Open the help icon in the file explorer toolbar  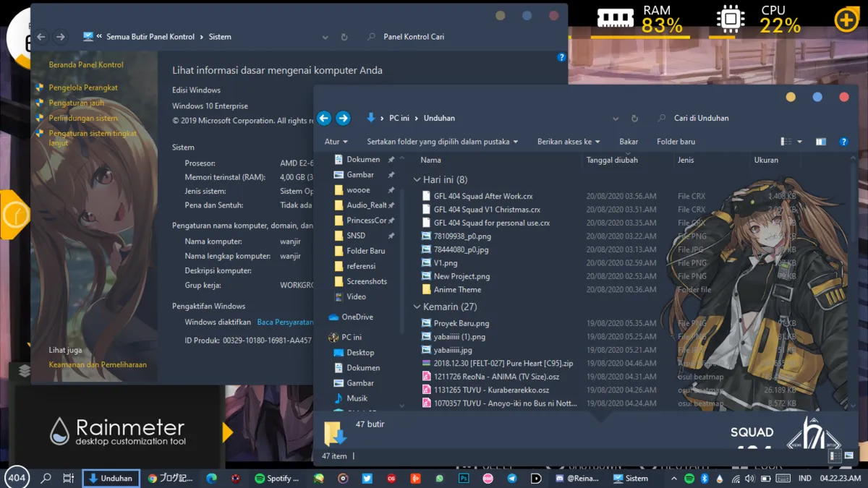tap(843, 142)
